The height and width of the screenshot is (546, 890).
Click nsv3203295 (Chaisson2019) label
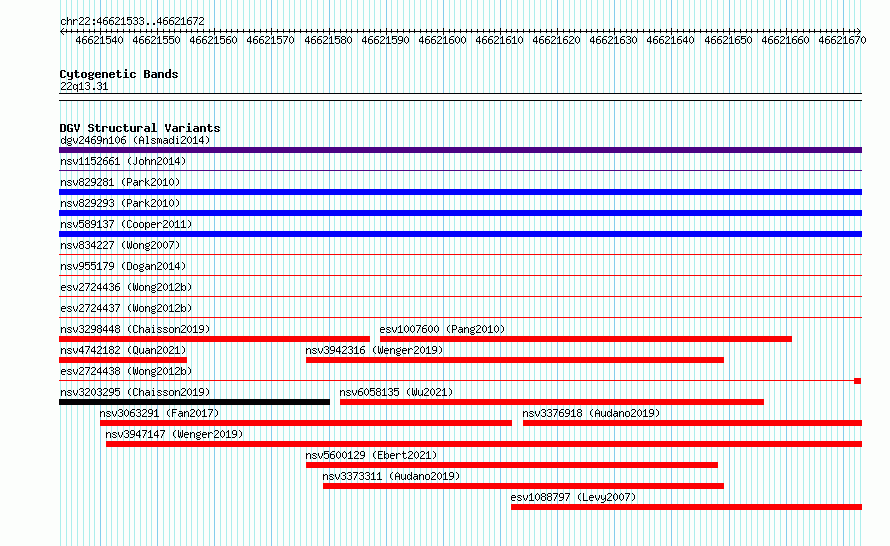pos(135,392)
